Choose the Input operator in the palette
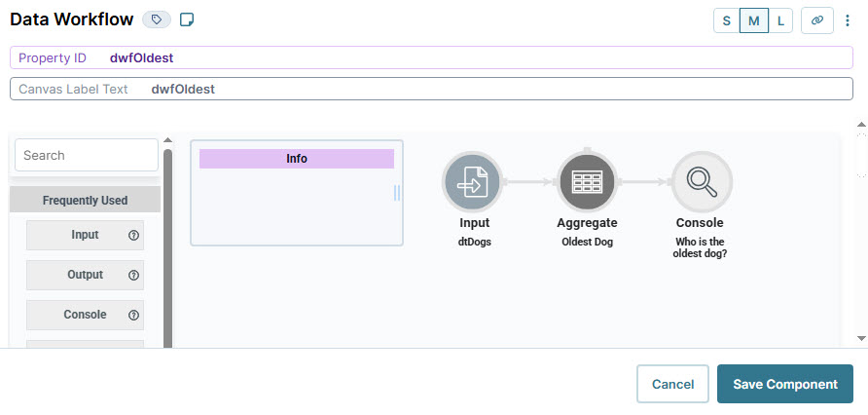 click(x=85, y=235)
